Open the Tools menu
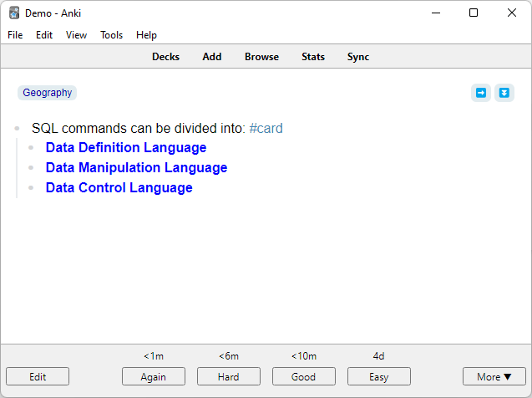532x398 pixels. (111, 35)
